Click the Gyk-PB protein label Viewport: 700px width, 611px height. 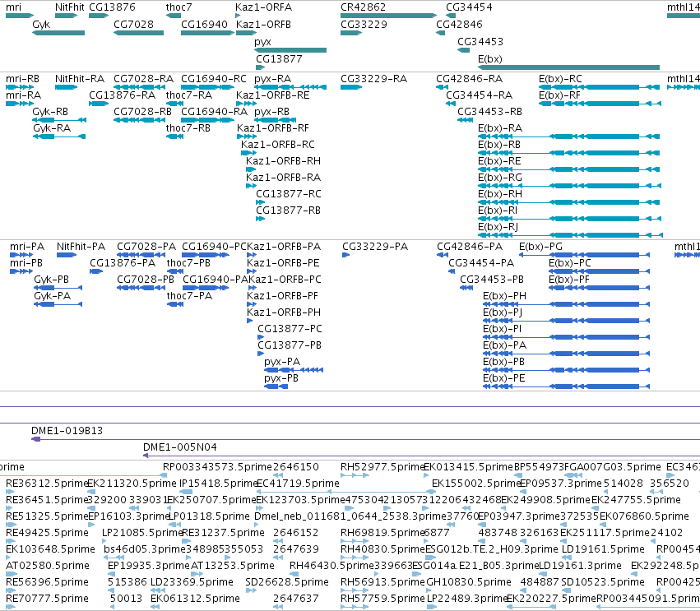coord(51,280)
